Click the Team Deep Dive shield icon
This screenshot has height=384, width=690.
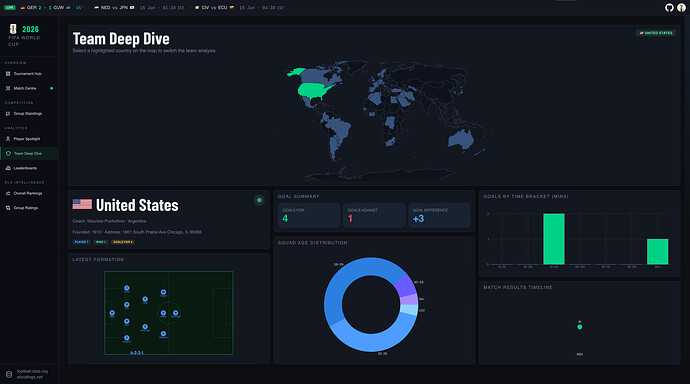pyautogui.click(x=8, y=154)
